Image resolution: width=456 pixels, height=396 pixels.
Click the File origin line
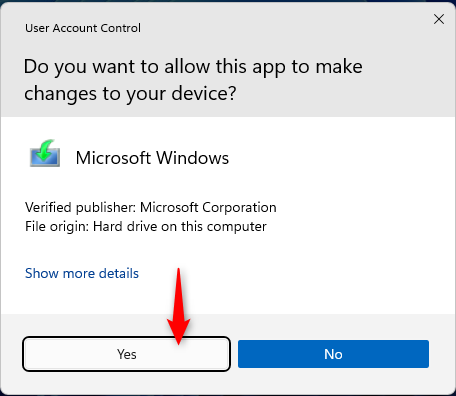click(x=146, y=227)
